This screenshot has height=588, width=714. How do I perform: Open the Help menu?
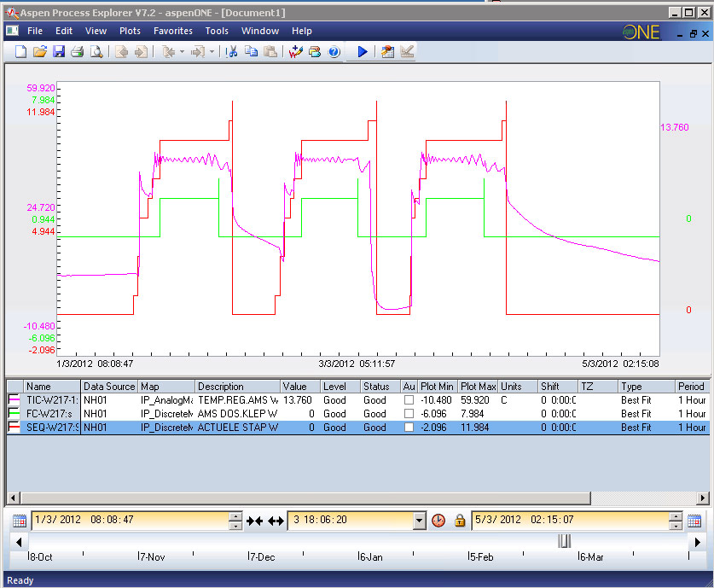302,31
